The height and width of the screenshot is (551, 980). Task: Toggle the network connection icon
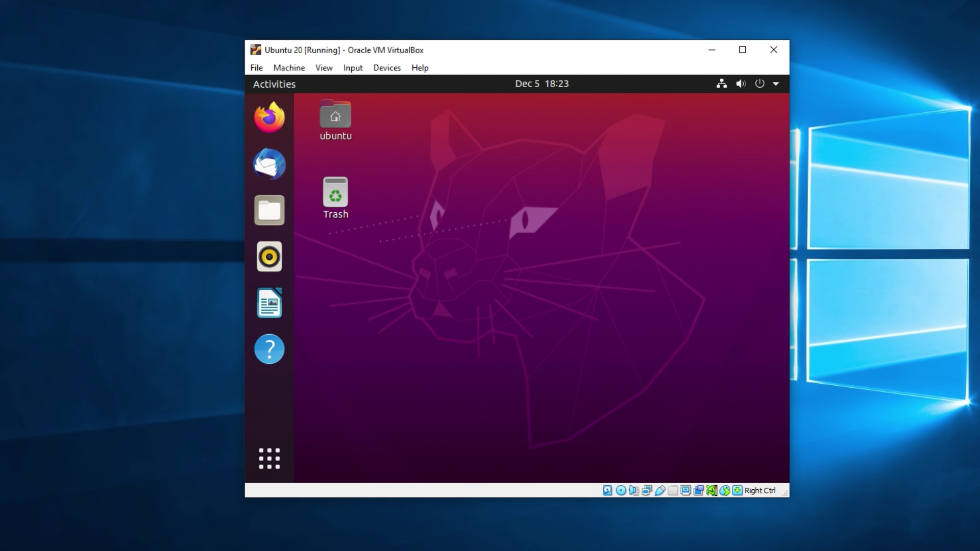coord(722,84)
